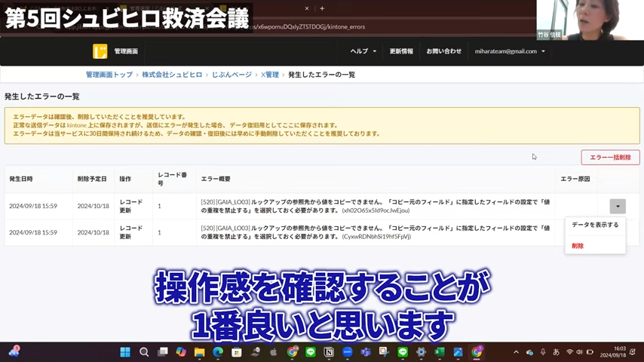Click the widgets icon at taskbar far left

14,351
